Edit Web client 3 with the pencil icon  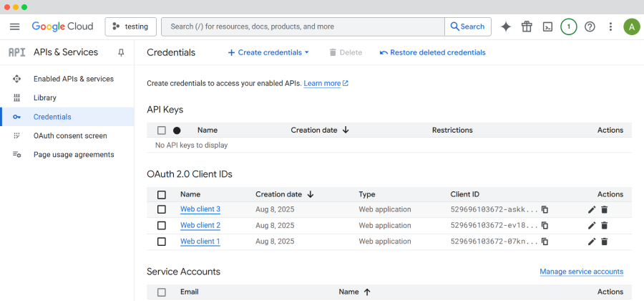(592, 210)
